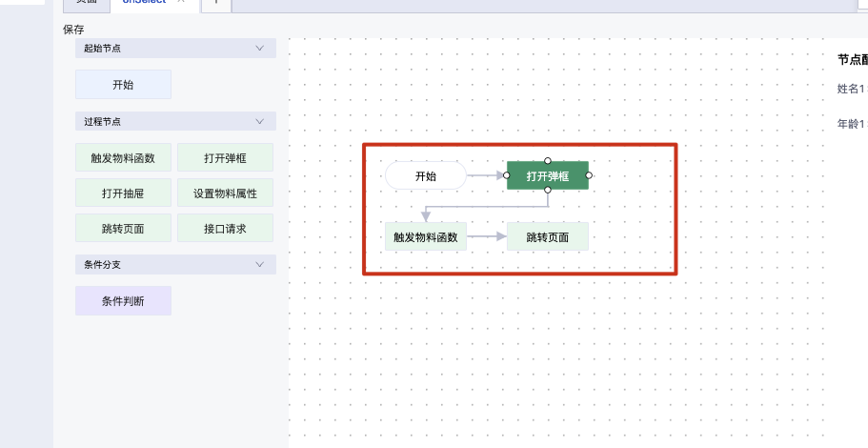This screenshot has height=448, width=868.
Task: Select the 触发物料函数 node on the canvas
Action: tap(426, 237)
